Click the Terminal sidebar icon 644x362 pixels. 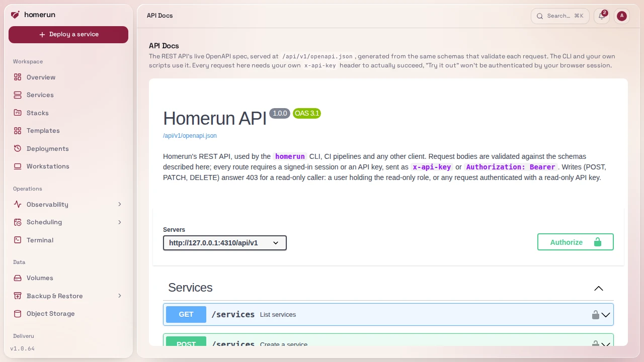coord(18,240)
